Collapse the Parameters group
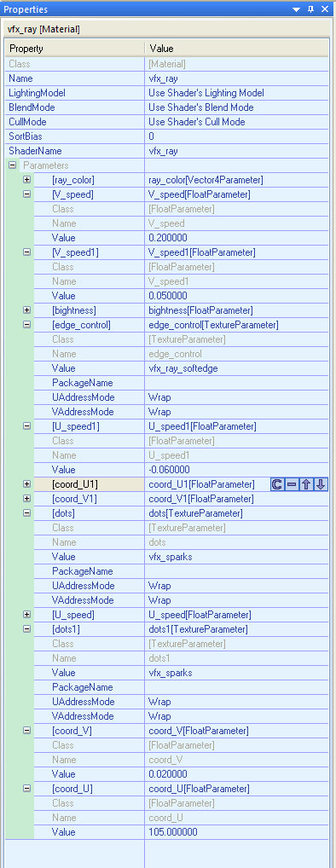This screenshot has width=336, height=868. pos(12,165)
